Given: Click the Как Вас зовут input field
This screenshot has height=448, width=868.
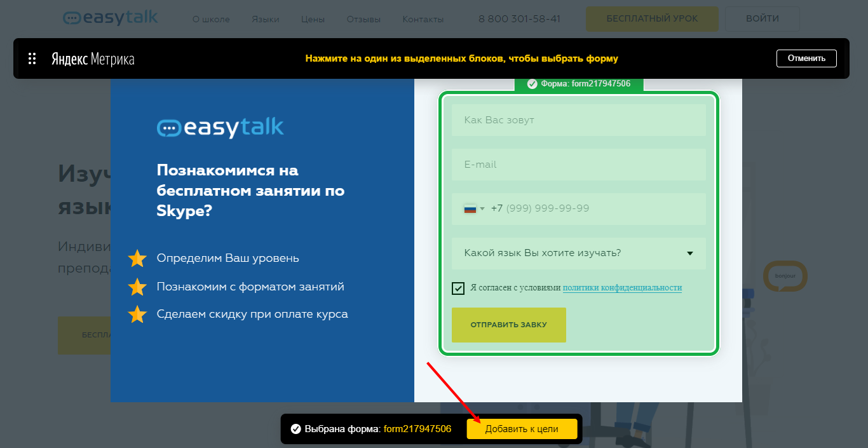Looking at the screenshot, I should click(578, 120).
